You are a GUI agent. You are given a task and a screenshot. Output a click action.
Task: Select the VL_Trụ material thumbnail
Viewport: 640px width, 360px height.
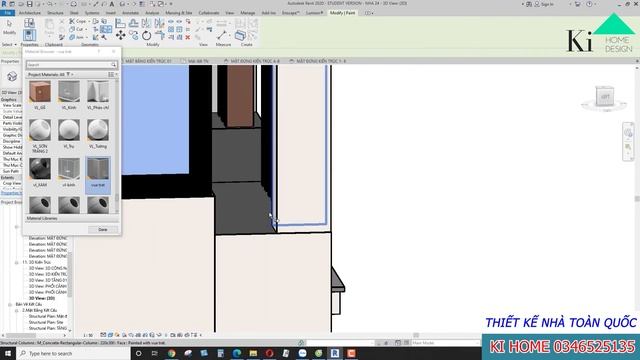click(69, 130)
